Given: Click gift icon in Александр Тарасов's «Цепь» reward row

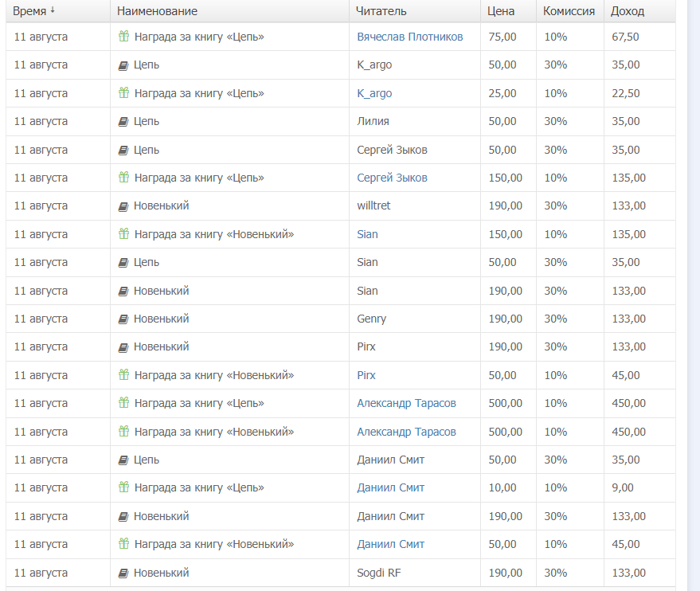Looking at the screenshot, I should 123,404.
